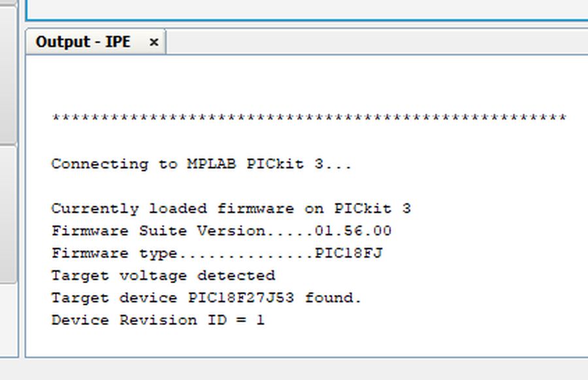Screen dimensions: 588x380
Task: Click the Firmware Suite Version line
Action: [221, 231]
